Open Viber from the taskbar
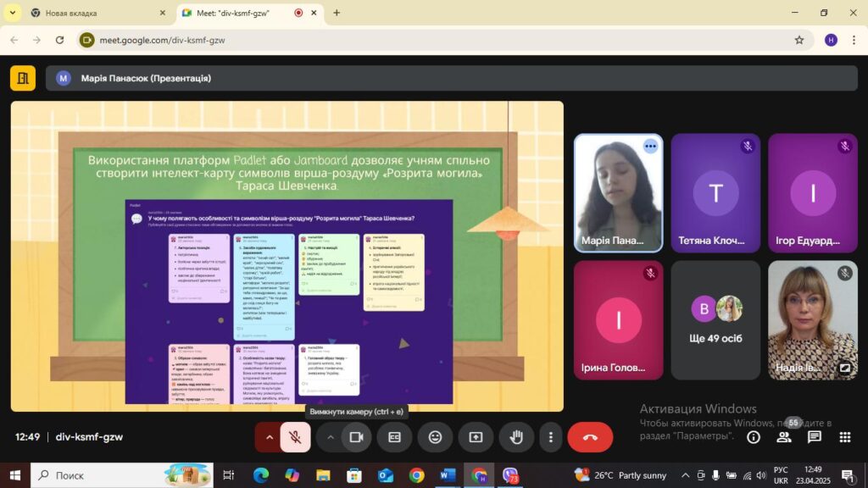This screenshot has width=868, height=488. coord(509,475)
